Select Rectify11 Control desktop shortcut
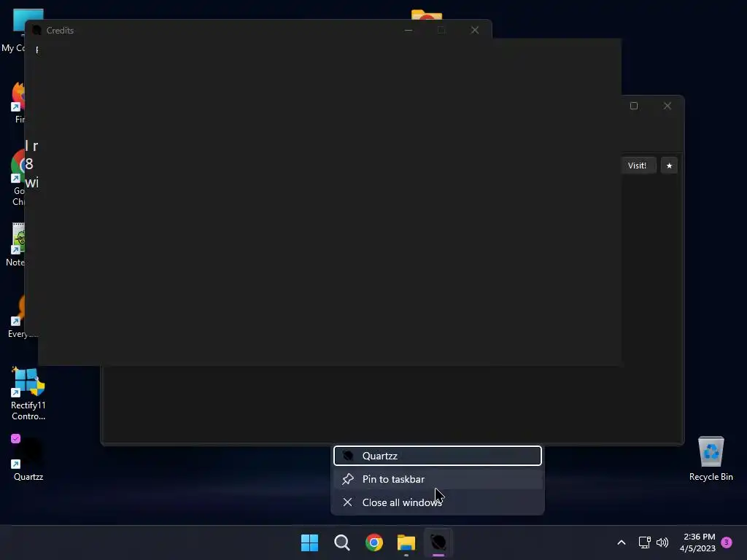 click(x=28, y=394)
